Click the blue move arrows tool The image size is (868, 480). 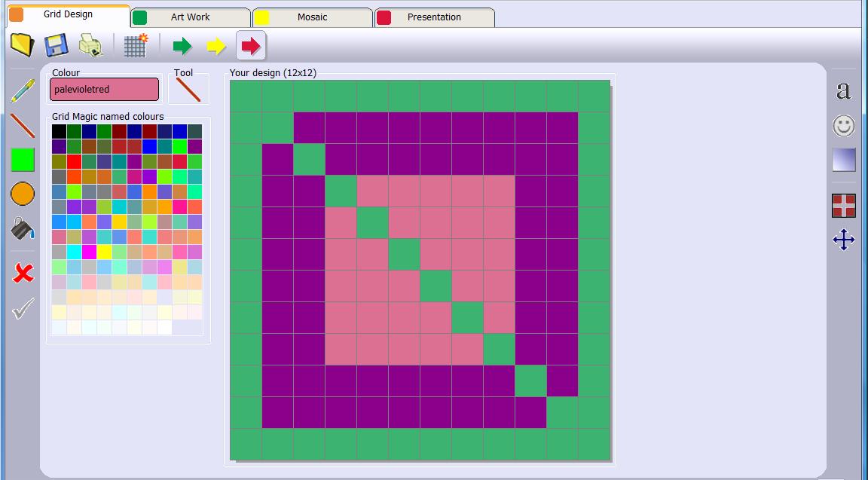(x=843, y=240)
